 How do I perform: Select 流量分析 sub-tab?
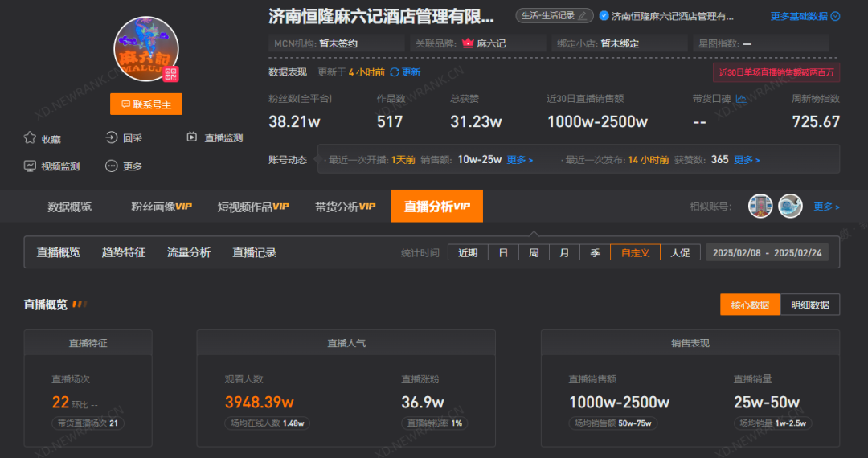pyautogui.click(x=189, y=253)
